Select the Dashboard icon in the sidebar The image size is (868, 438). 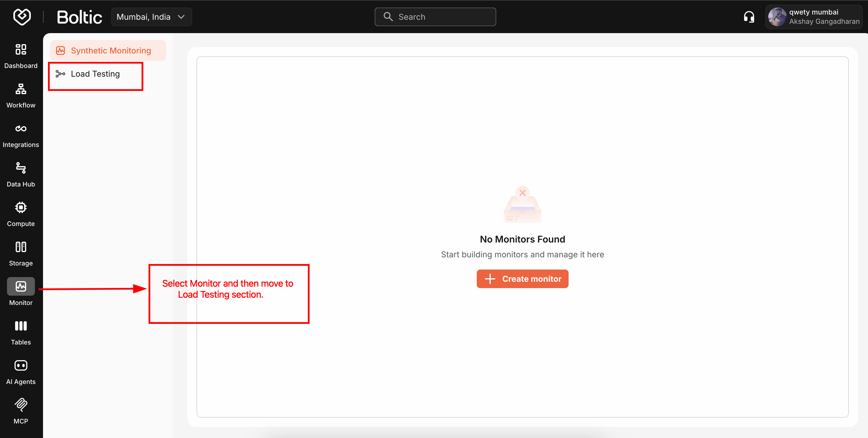21,49
